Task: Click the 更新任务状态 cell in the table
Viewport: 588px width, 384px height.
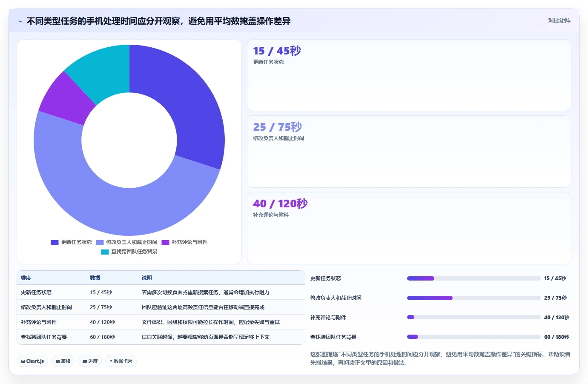Action: (36, 292)
